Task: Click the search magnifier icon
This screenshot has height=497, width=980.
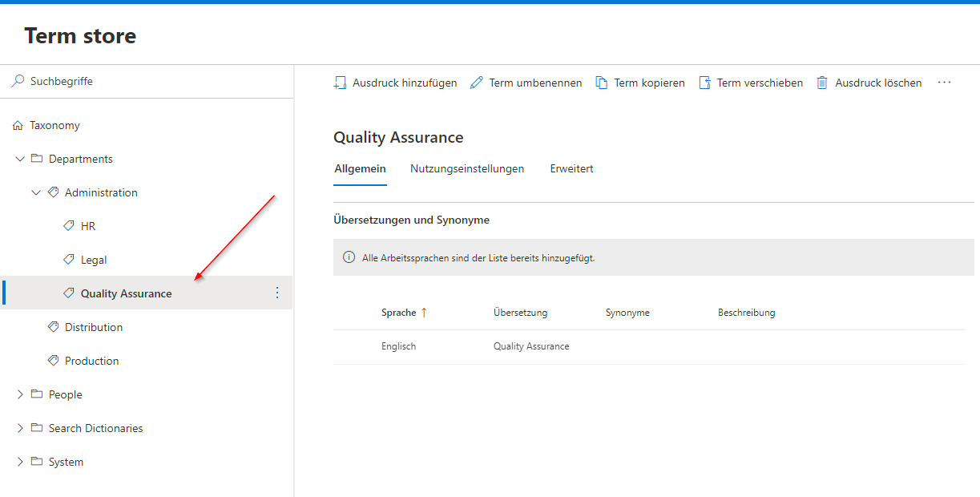Action: tap(18, 81)
